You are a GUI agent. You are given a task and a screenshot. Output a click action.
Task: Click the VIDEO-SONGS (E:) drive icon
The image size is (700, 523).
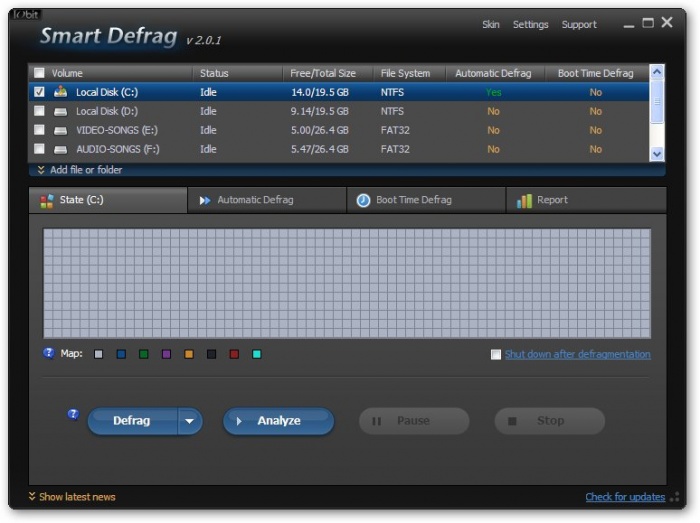point(60,131)
